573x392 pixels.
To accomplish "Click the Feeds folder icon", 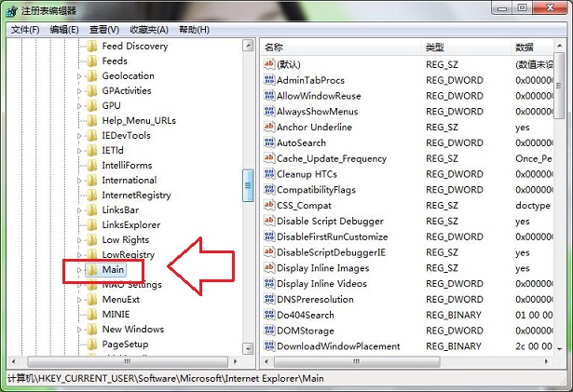I will point(92,61).
